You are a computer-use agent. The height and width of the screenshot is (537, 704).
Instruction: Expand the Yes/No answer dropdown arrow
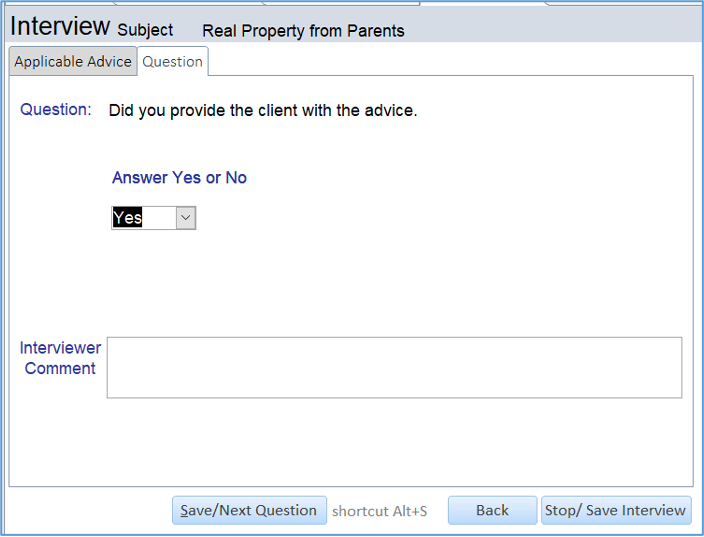coord(186,218)
